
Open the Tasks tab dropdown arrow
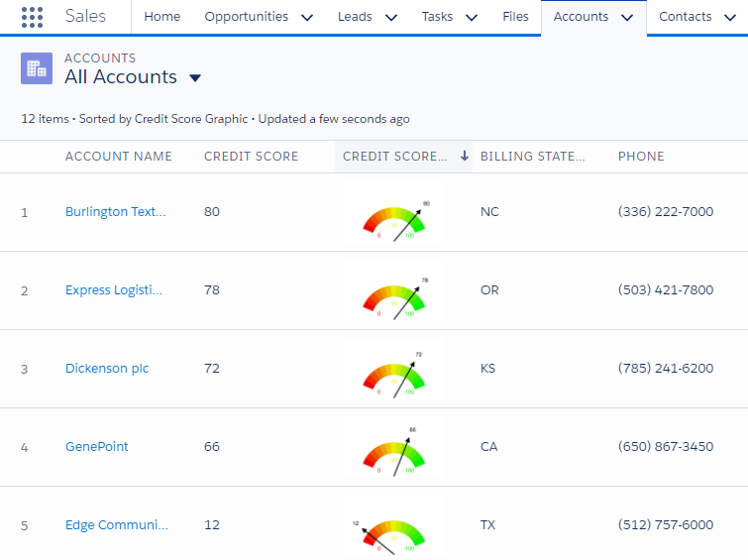[470, 17]
